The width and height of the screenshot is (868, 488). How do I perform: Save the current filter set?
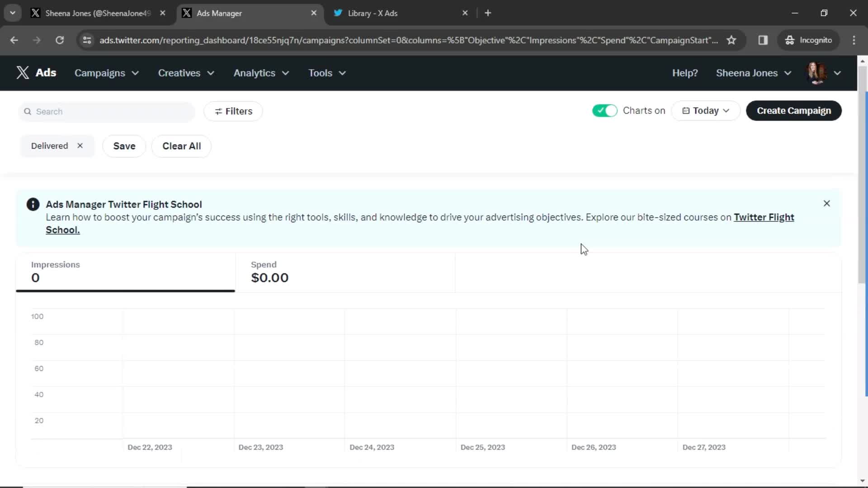point(124,146)
